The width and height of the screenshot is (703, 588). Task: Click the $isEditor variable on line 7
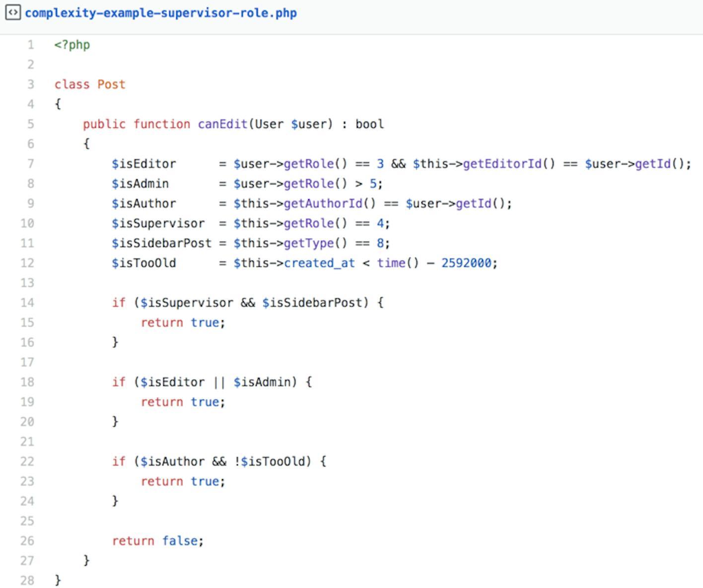[x=143, y=164]
